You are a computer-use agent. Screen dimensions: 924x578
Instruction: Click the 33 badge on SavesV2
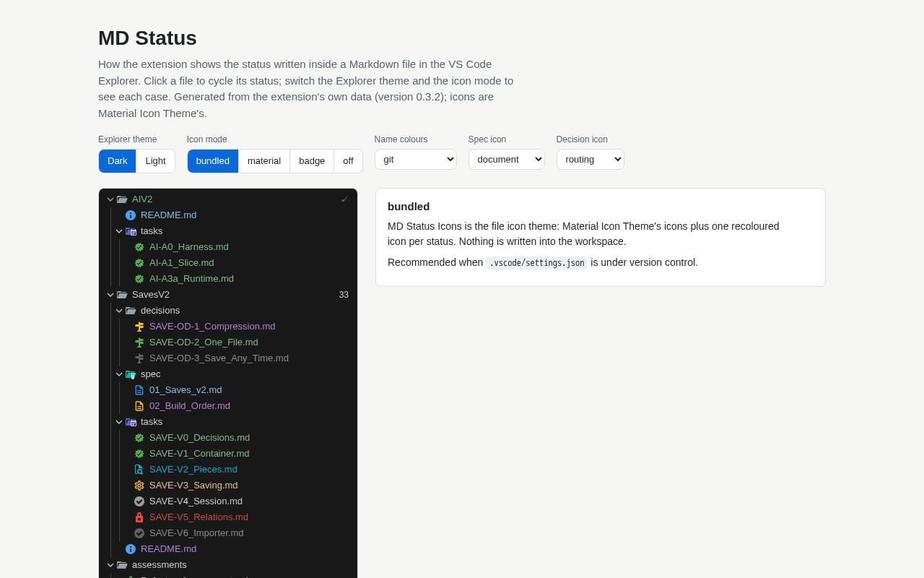344,295
